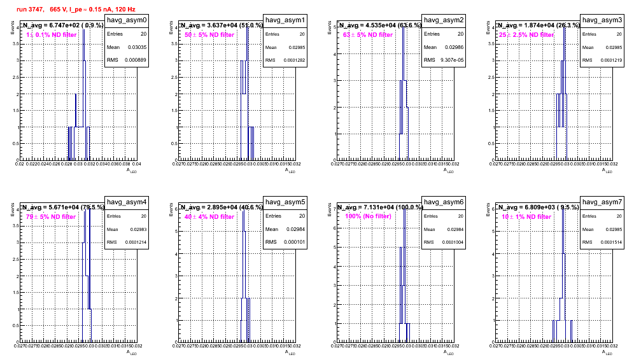This screenshot has width=634, height=364.
Task: Click the havg_asym2 stats box title
Action: coord(444,20)
